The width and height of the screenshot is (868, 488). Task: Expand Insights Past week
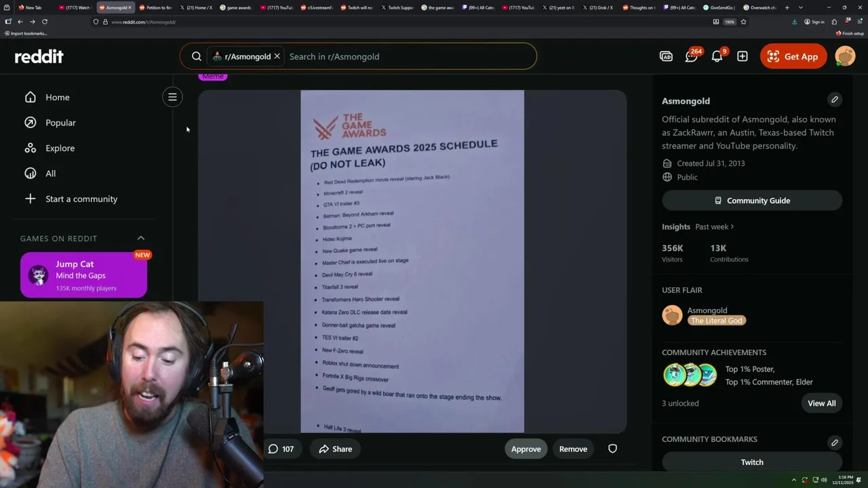715,226
